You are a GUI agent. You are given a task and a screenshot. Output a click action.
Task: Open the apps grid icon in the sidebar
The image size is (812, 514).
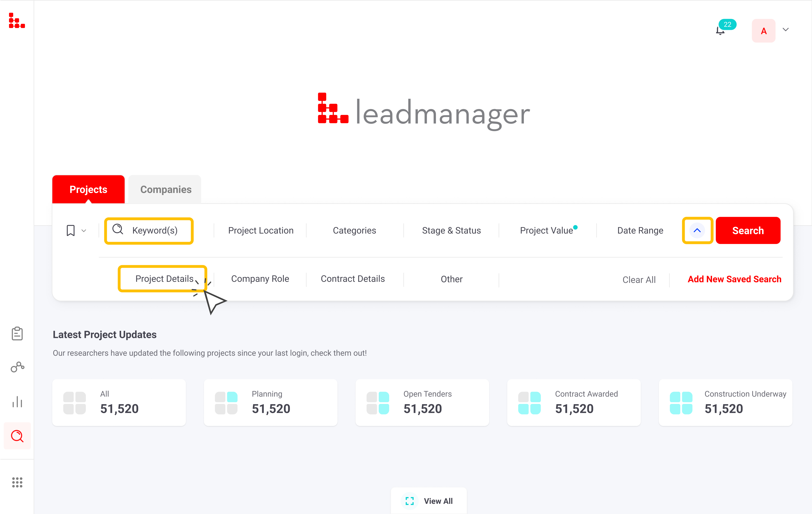pos(17,482)
